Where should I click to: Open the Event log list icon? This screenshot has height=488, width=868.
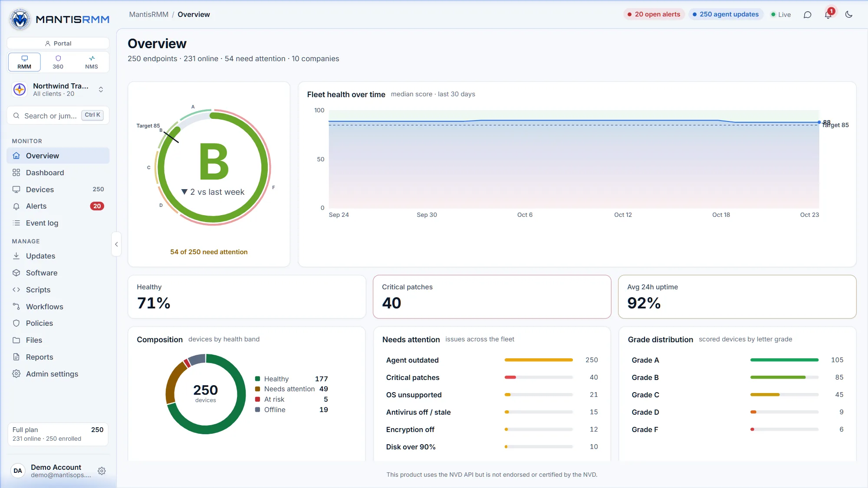coord(58,223)
